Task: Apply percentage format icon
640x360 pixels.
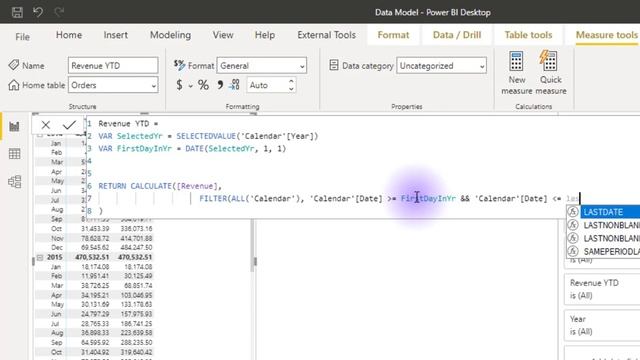Action: pyautogui.click(x=203, y=85)
